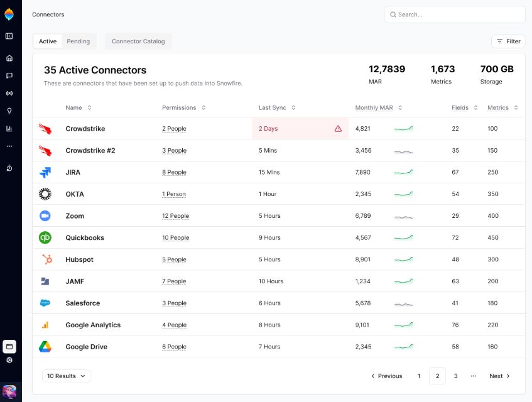This screenshot has height=402, width=532.
Task: Open the 2 People permissions link for Crowdstrike
Action: tap(174, 129)
